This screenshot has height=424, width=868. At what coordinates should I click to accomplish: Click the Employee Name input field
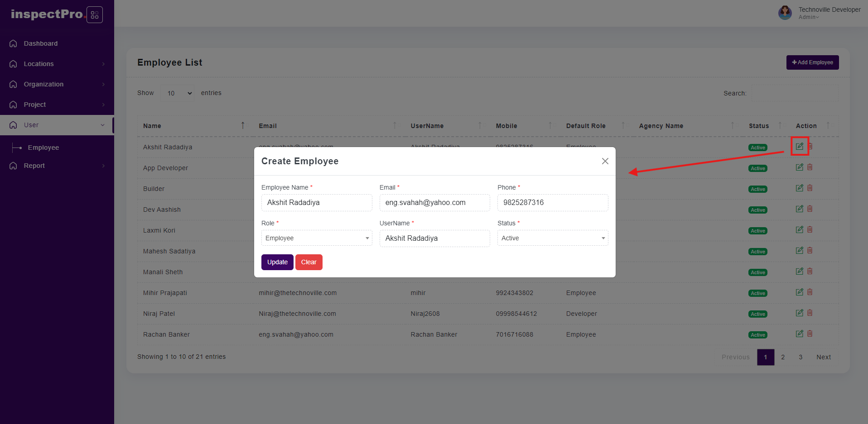click(x=316, y=203)
